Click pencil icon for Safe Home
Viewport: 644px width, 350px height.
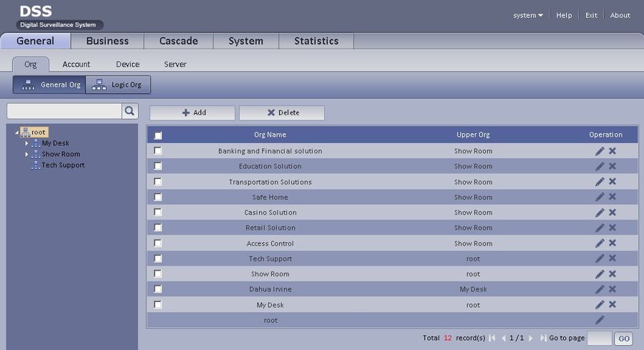click(x=600, y=197)
